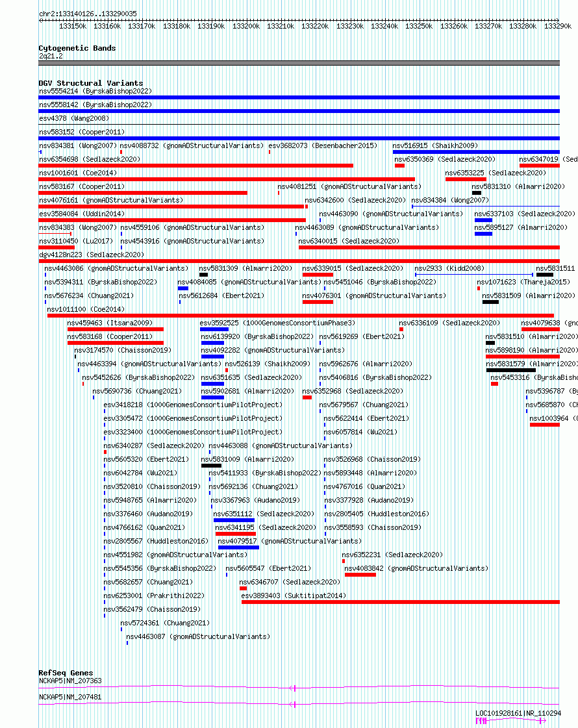
Task: Click nsv6346707 (Sedlazeck2020) label
Action: 290,583
